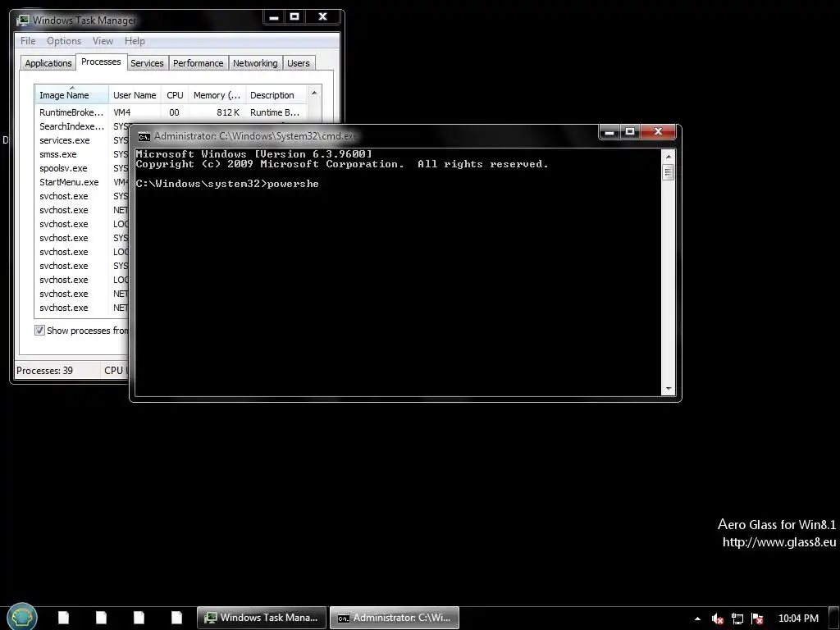Open the Options menu in Task Manager

64,41
